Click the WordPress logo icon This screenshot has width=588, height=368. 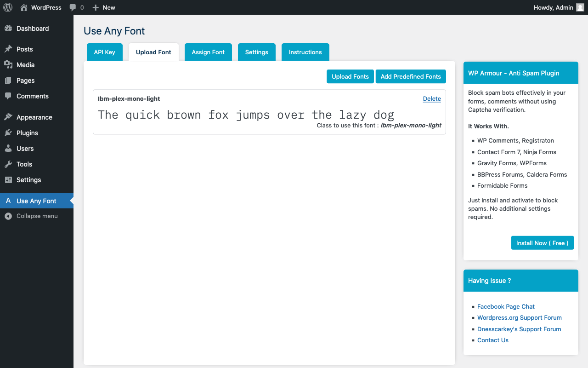pos(8,7)
